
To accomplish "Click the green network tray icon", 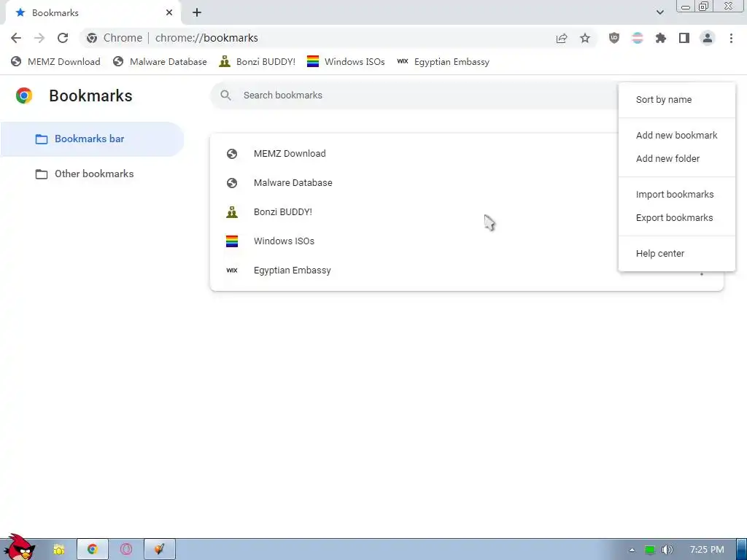I will tap(650, 550).
